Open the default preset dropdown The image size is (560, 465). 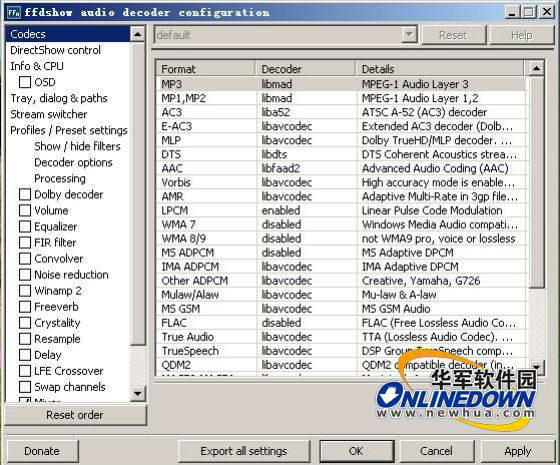coord(409,35)
